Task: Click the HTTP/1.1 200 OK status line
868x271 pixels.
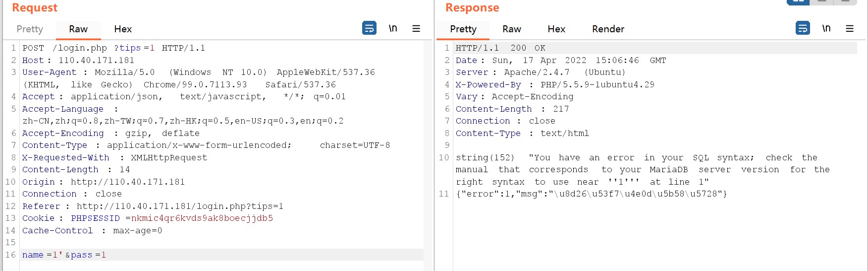Action: [x=500, y=48]
